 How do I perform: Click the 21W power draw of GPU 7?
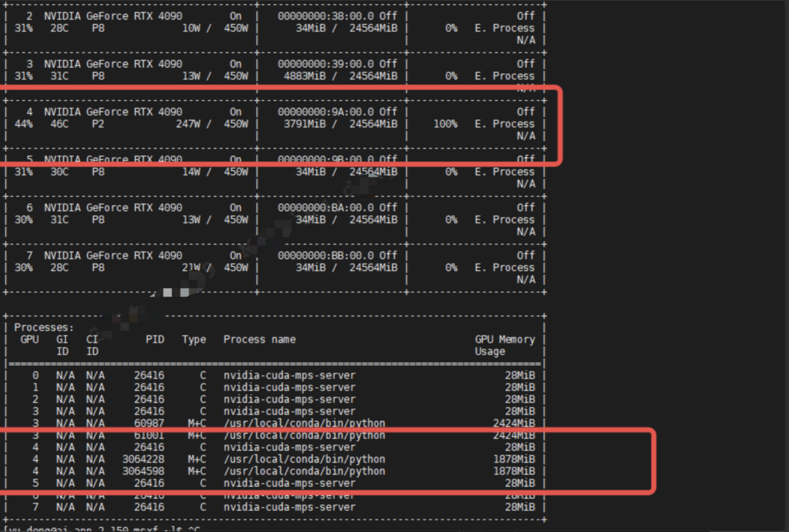[191, 267]
